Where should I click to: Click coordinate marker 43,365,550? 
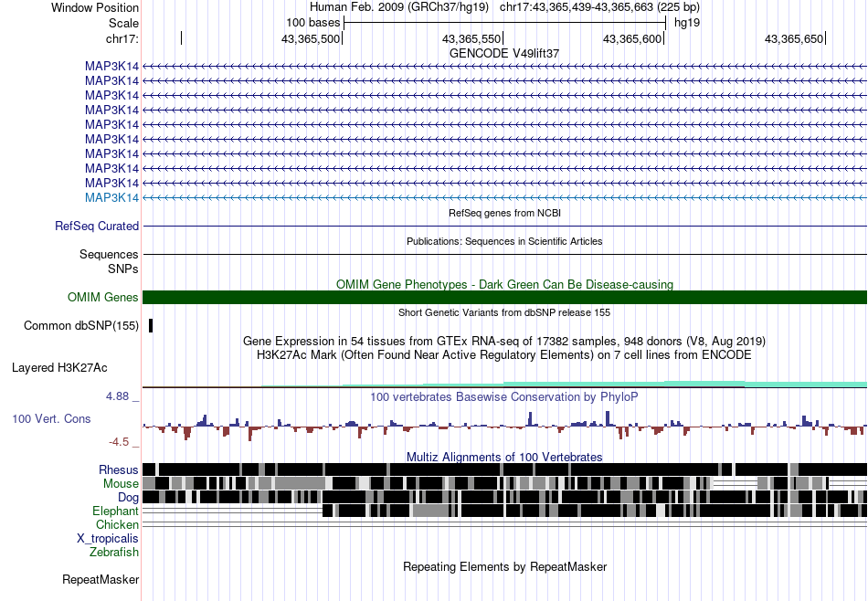coord(471,38)
